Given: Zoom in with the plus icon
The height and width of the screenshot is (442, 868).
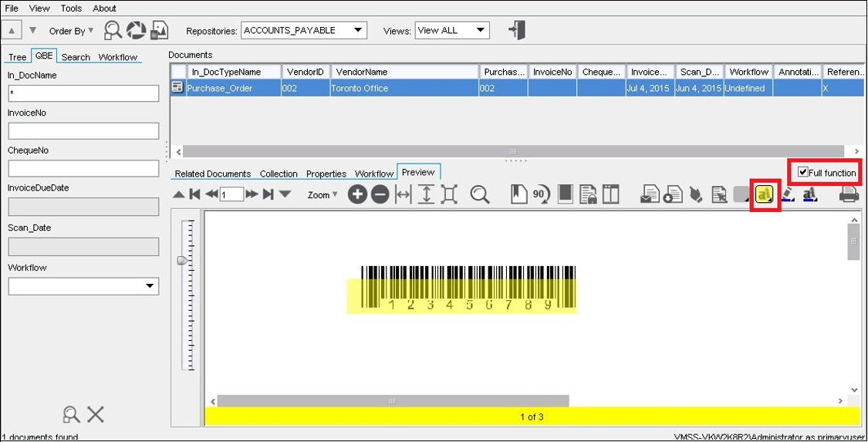Looking at the screenshot, I should click(357, 194).
